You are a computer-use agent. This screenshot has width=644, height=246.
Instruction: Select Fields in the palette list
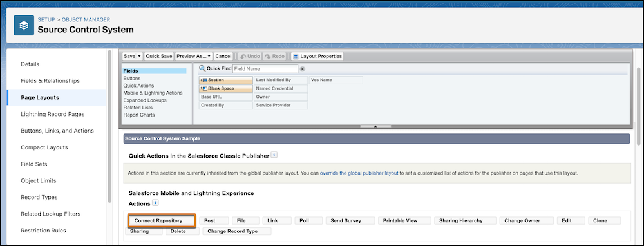[155, 71]
